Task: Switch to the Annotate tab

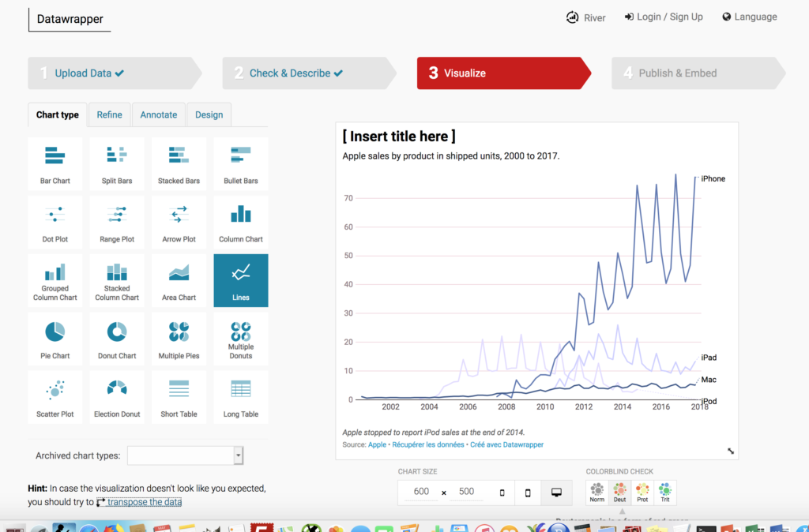Action: pos(158,114)
